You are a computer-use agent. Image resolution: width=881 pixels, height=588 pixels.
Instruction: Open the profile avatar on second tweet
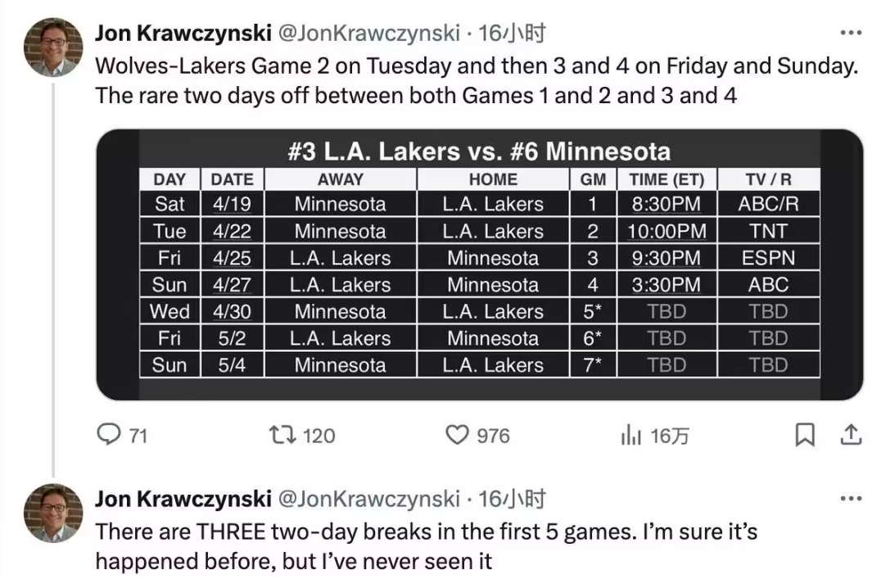[52, 513]
